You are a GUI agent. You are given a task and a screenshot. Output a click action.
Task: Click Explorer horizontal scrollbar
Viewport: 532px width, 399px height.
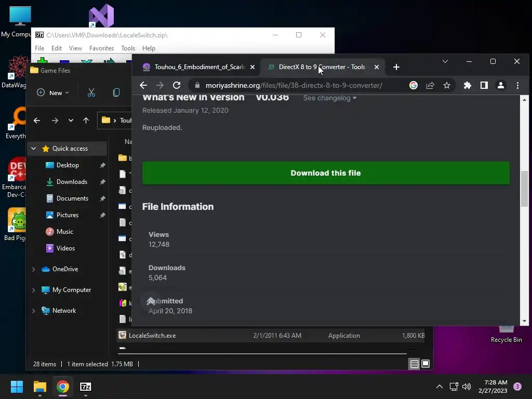[262, 353]
